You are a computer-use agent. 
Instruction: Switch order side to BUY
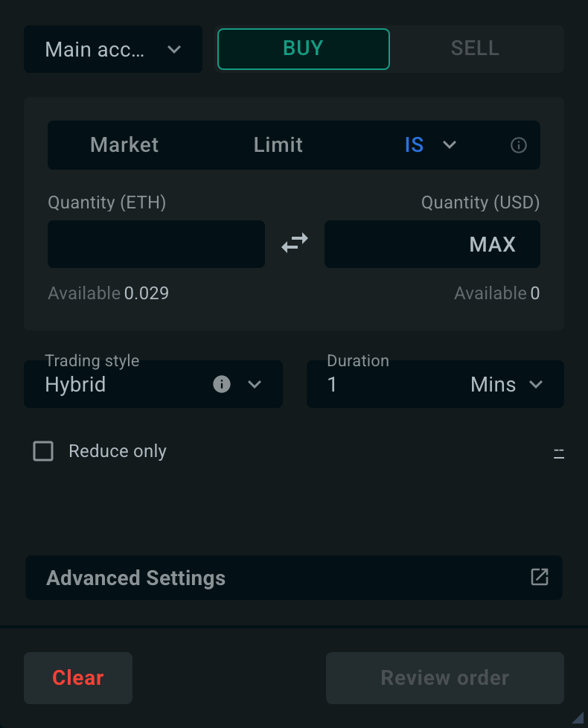(x=304, y=48)
